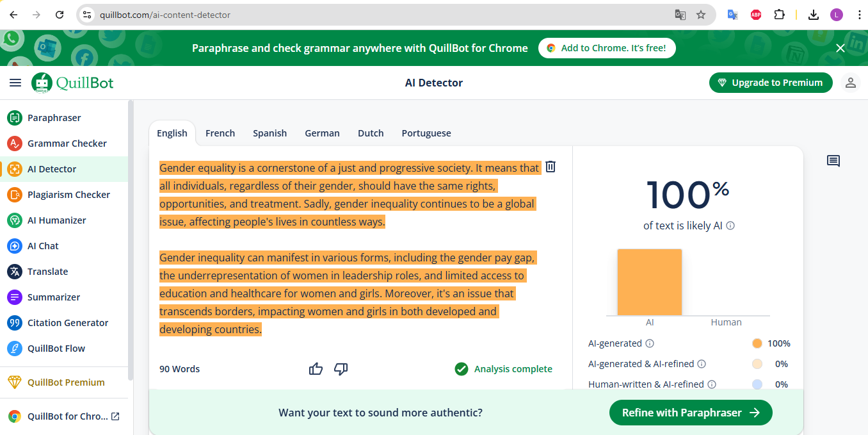Image resolution: width=868 pixels, height=435 pixels.
Task: Open QuillBot Premium in the sidebar
Action: click(64, 382)
